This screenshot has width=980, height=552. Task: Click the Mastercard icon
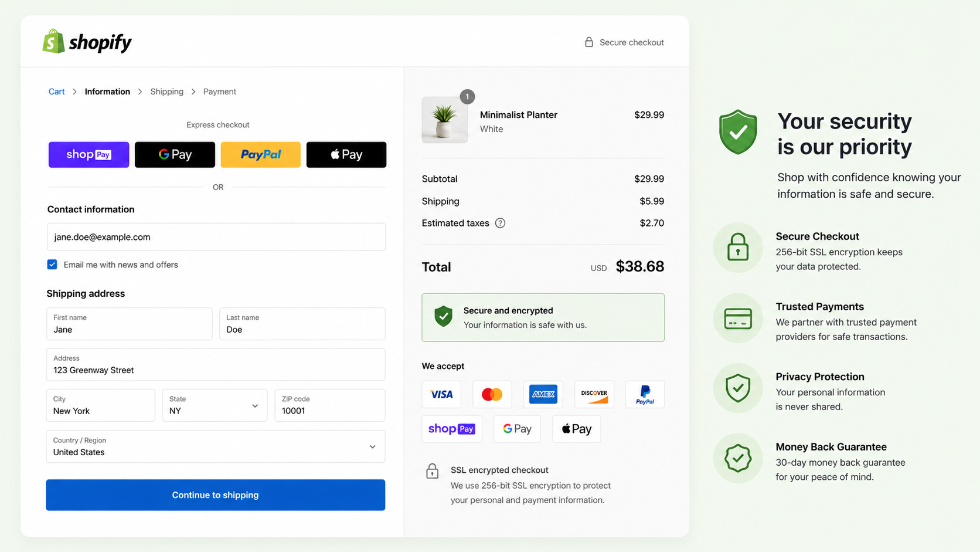point(492,394)
